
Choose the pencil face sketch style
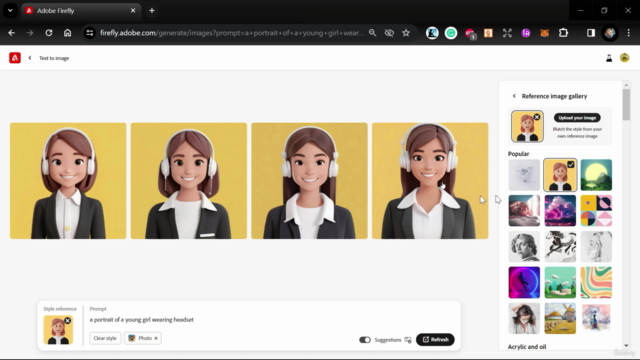pos(596,247)
